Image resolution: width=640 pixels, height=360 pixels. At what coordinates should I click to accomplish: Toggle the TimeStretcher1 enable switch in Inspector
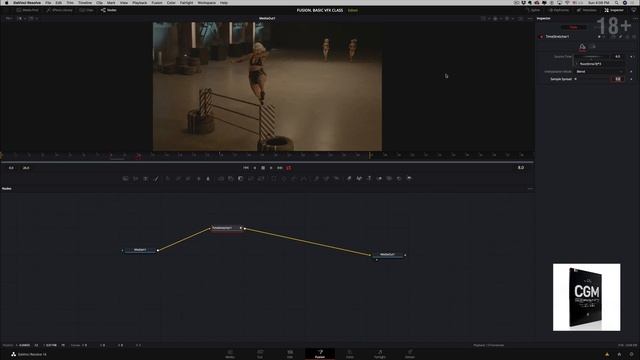pos(542,37)
